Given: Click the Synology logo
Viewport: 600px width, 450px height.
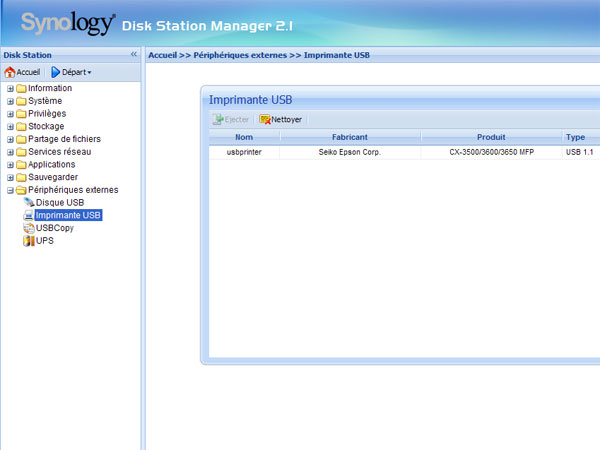Looking at the screenshot, I should tap(68, 23).
